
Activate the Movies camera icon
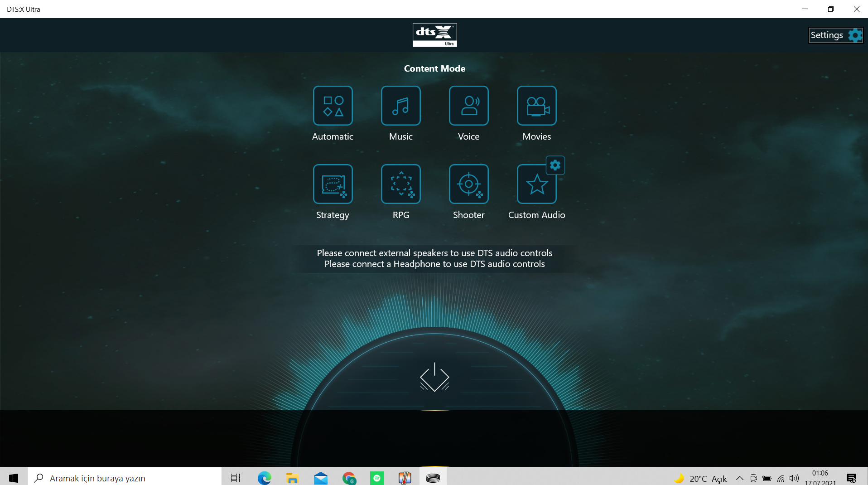coord(537,106)
